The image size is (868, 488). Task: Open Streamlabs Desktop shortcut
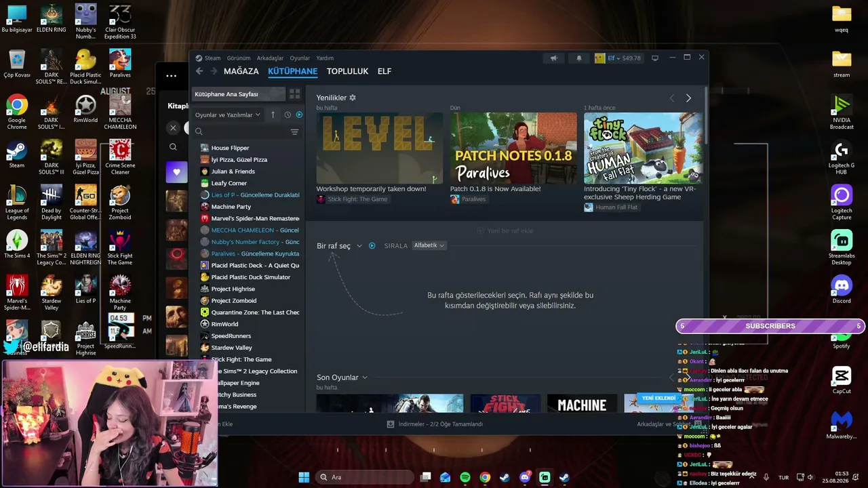842,248
